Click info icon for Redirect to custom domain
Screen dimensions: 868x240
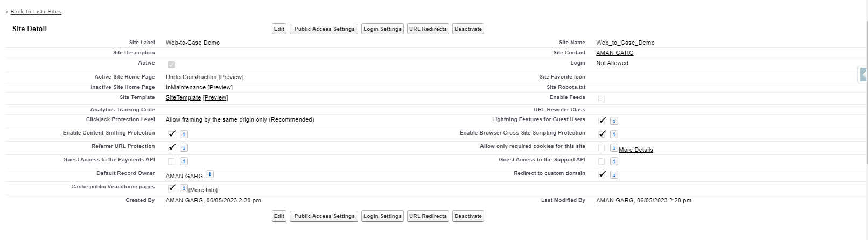click(x=614, y=175)
